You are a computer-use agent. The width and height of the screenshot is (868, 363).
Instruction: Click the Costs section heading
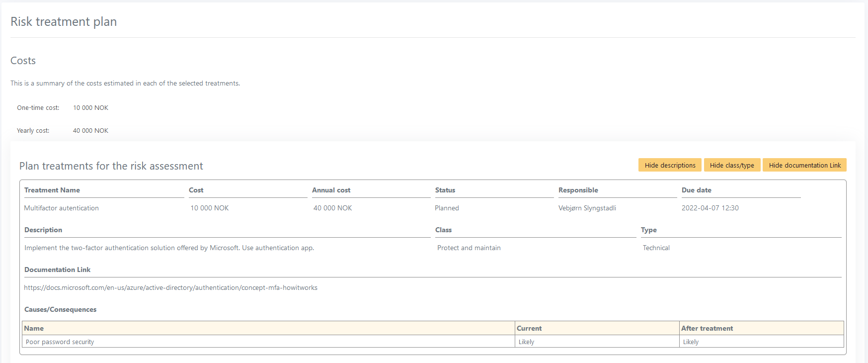click(23, 61)
